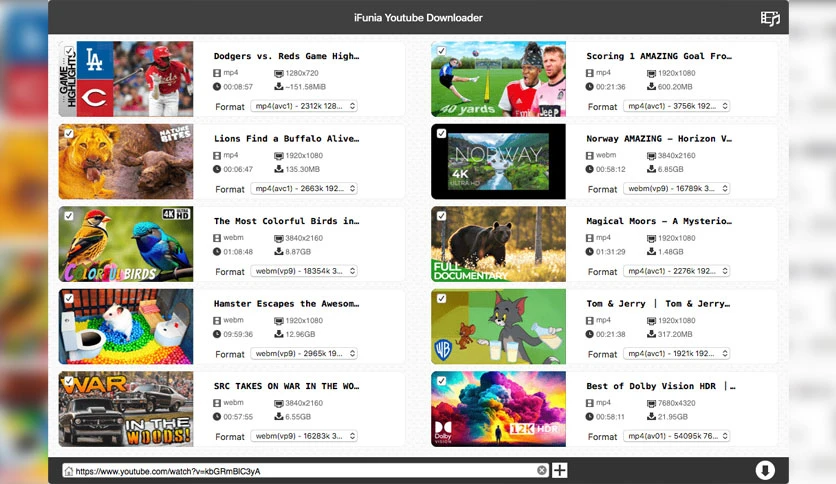Click the home icon beside the URL
836x484 pixels.
68,471
